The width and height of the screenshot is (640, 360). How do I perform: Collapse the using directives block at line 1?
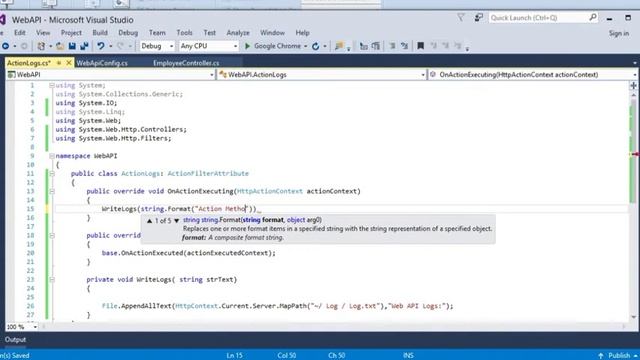[x=52, y=85]
